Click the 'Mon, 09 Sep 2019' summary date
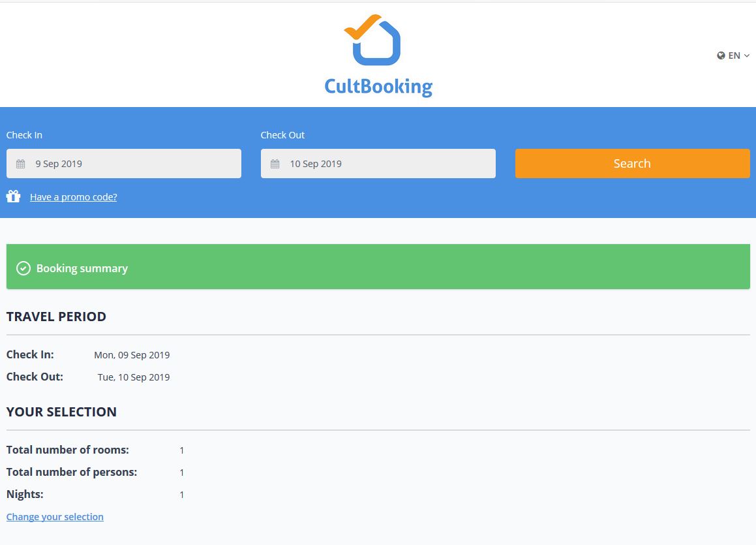 pyautogui.click(x=132, y=355)
